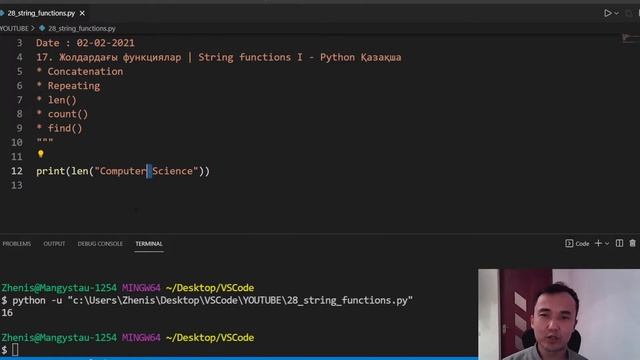Click the len() bullet on line 7
The height and width of the screenshot is (360, 640).
56,100
